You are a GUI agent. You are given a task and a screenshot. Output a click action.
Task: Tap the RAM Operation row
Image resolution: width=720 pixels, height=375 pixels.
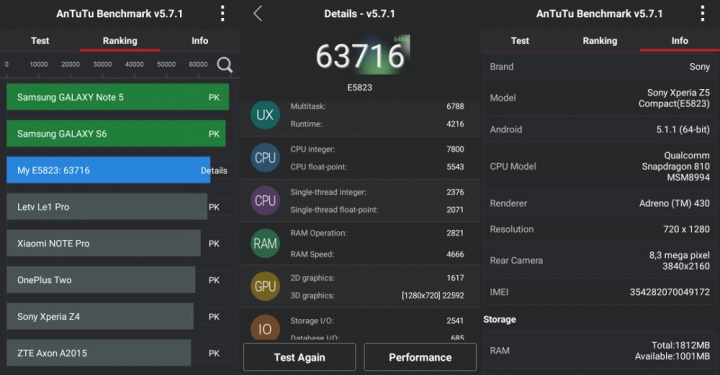coord(377,233)
